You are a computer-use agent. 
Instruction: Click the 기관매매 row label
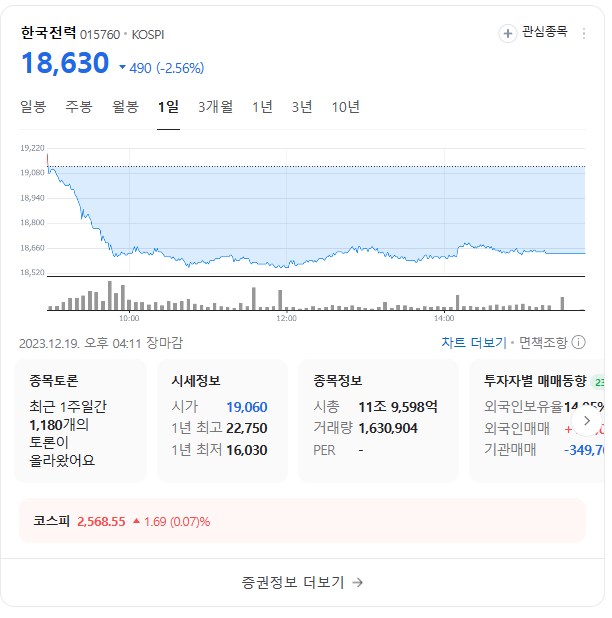click(x=510, y=449)
